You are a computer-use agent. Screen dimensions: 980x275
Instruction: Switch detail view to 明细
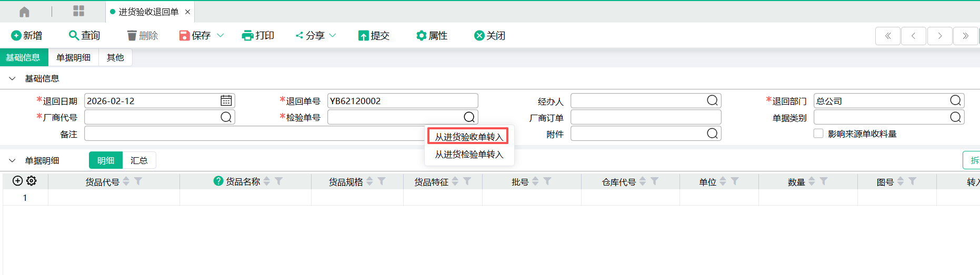pos(106,160)
